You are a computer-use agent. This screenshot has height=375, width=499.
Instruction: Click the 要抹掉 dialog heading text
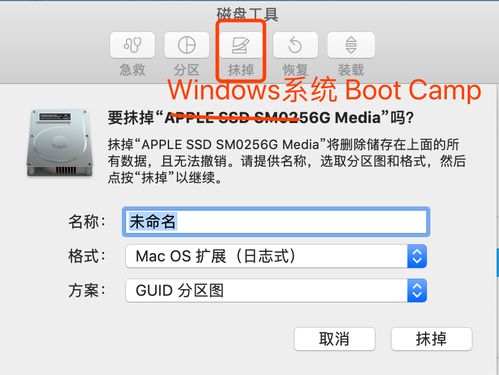(x=261, y=118)
